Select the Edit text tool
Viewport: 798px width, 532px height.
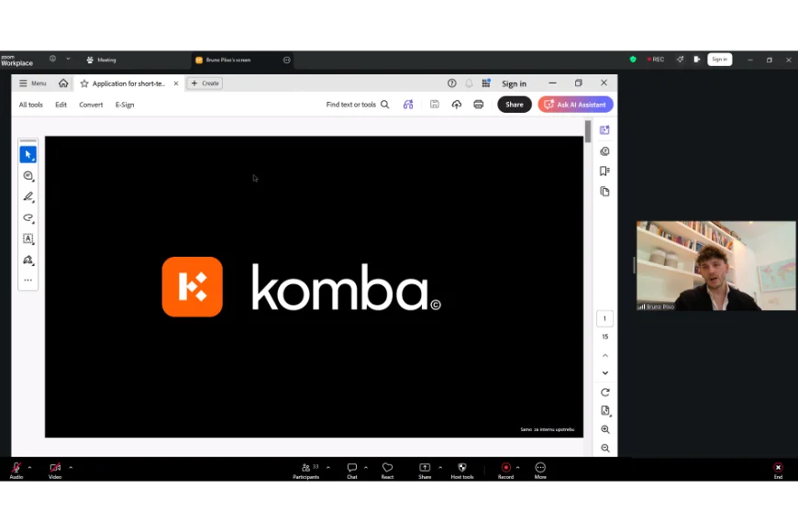coord(28,238)
